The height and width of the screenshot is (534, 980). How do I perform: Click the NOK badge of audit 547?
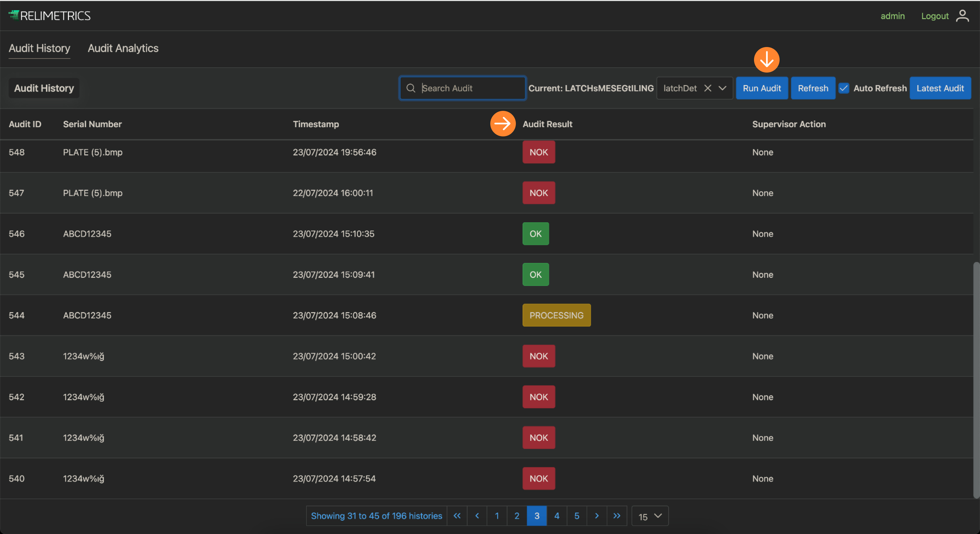tap(539, 193)
